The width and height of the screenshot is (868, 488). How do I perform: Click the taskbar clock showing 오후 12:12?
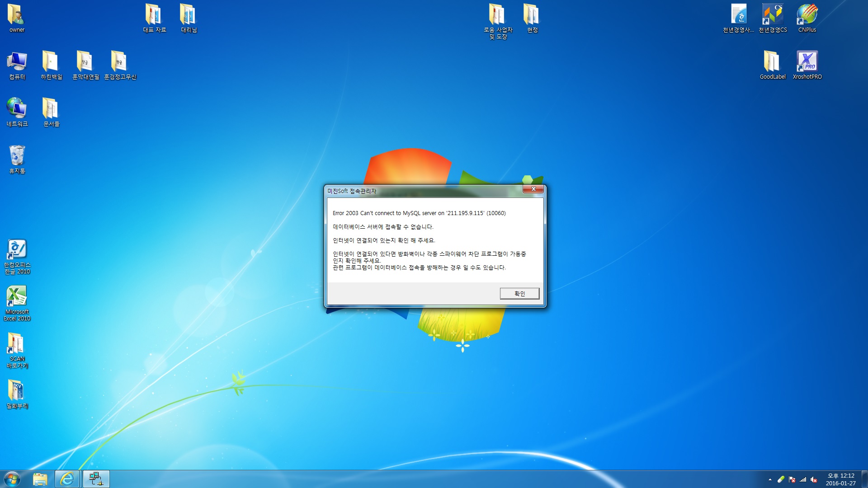click(x=841, y=479)
